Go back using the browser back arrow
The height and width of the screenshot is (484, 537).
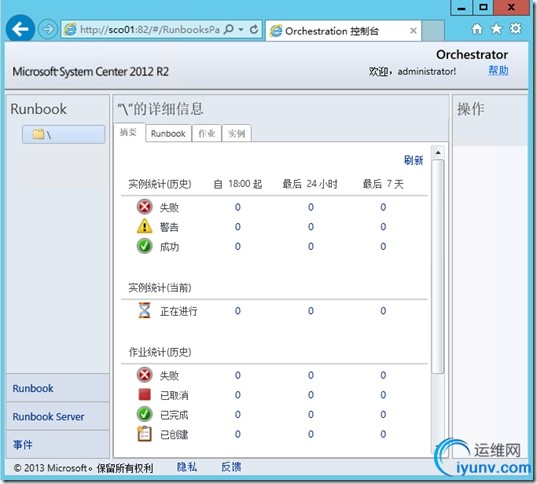(x=20, y=29)
